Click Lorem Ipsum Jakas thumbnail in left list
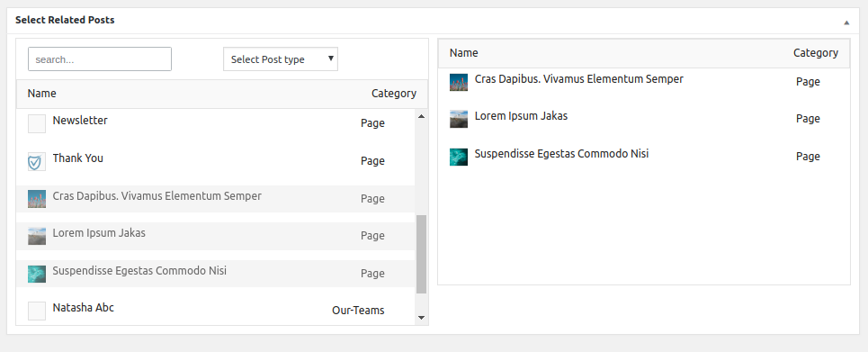The width and height of the screenshot is (868, 352). [37, 236]
